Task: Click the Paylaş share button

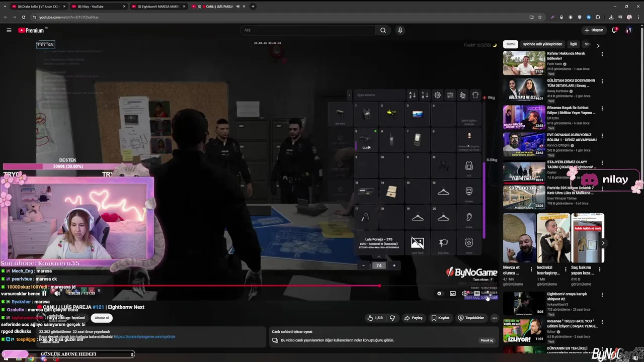Action: (414, 318)
